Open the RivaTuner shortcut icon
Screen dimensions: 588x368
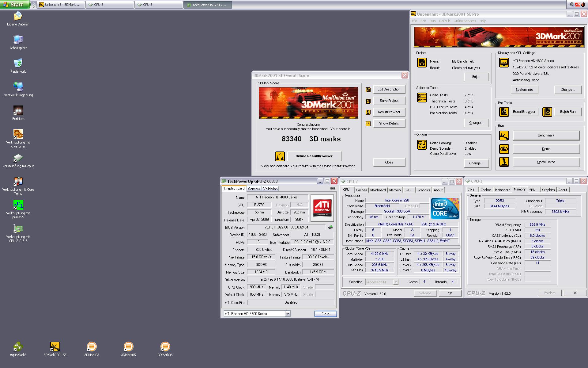pos(18,134)
